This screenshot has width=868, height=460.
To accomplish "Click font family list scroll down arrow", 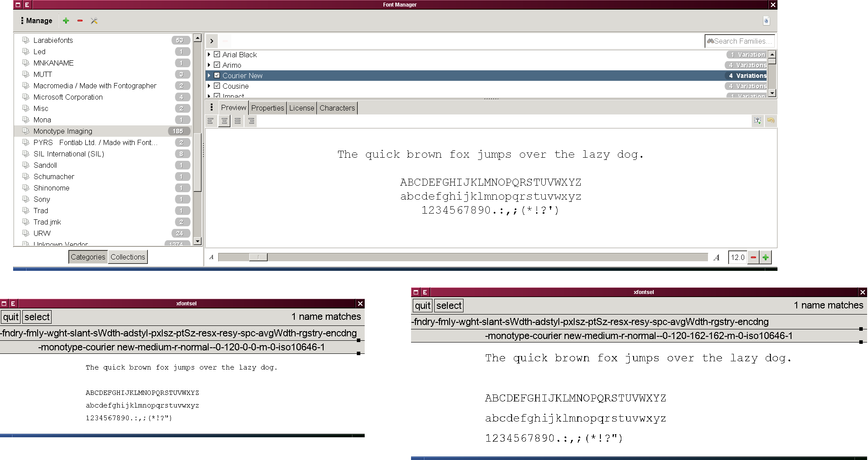I will [772, 93].
